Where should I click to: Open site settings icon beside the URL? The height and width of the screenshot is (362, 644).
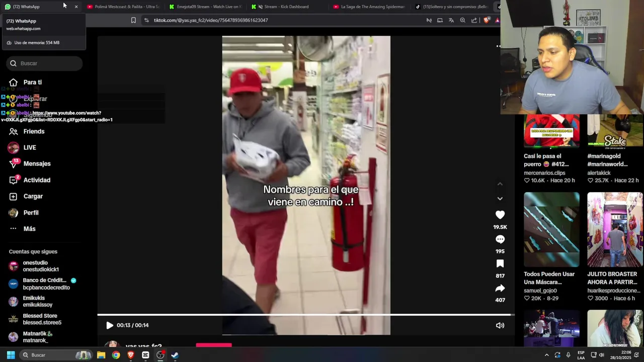click(x=146, y=20)
